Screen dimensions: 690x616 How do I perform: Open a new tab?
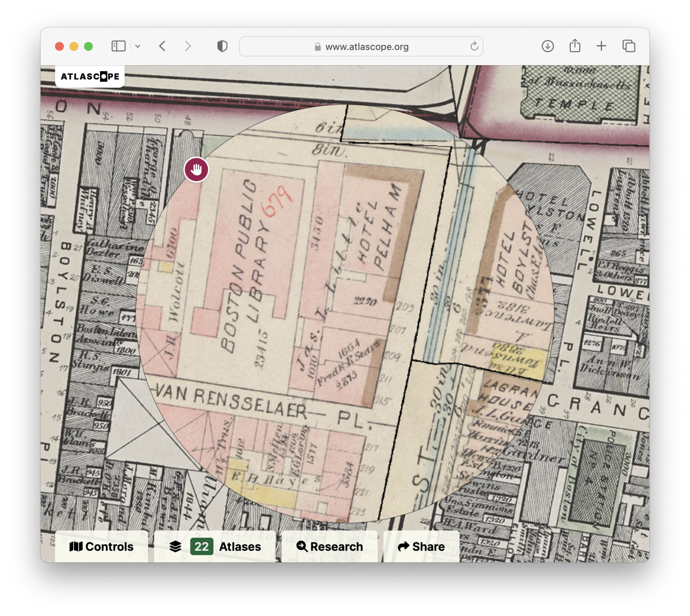click(601, 46)
